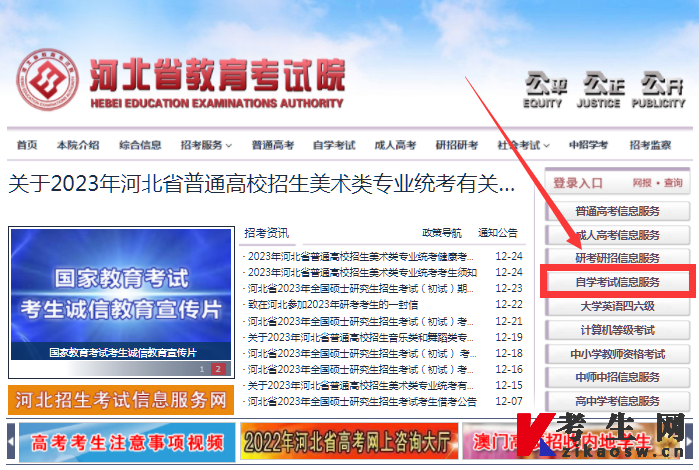Select the 政策导航 tab

coord(442,233)
